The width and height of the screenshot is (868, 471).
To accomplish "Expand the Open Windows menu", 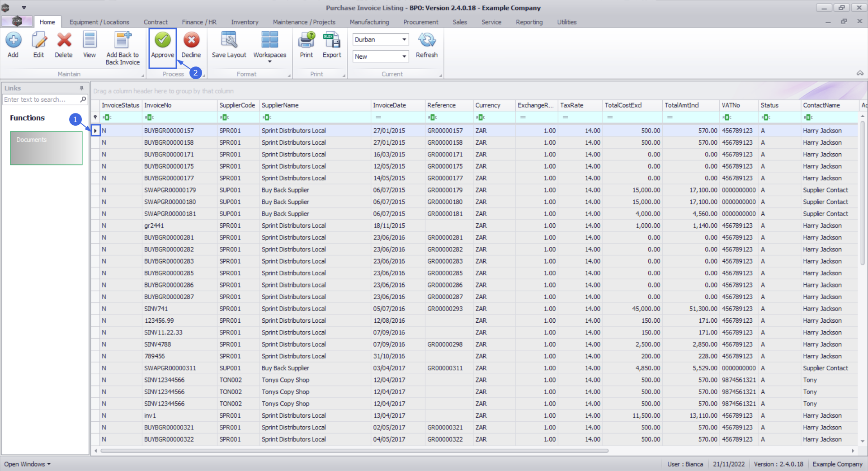I will pyautogui.click(x=27, y=464).
